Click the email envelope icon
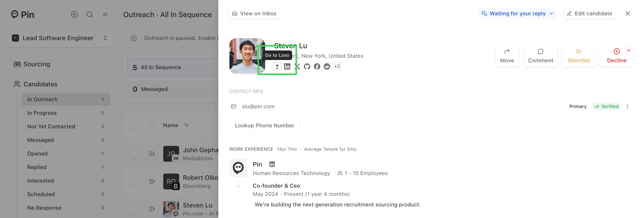The width and height of the screenshot is (644, 218). point(234,106)
